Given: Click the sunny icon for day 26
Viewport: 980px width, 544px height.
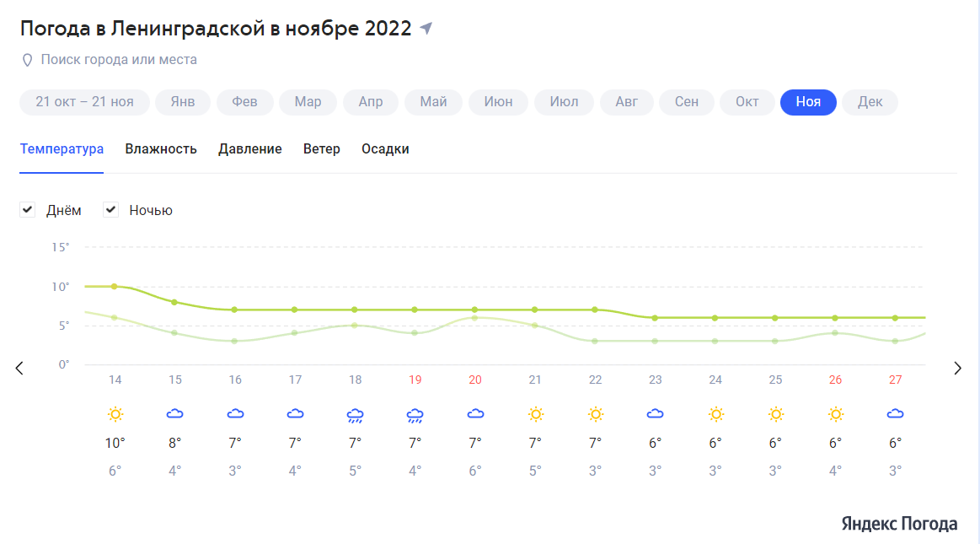Looking at the screenshot, I should (x=835, y=414).
